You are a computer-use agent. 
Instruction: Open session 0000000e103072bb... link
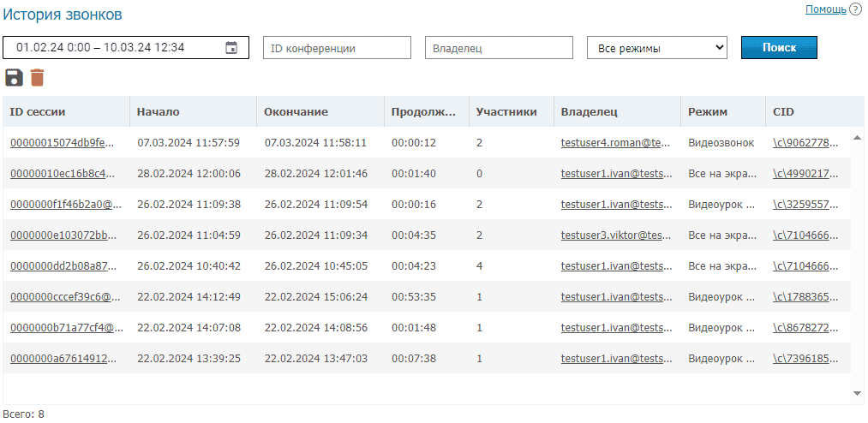point(63,235)
